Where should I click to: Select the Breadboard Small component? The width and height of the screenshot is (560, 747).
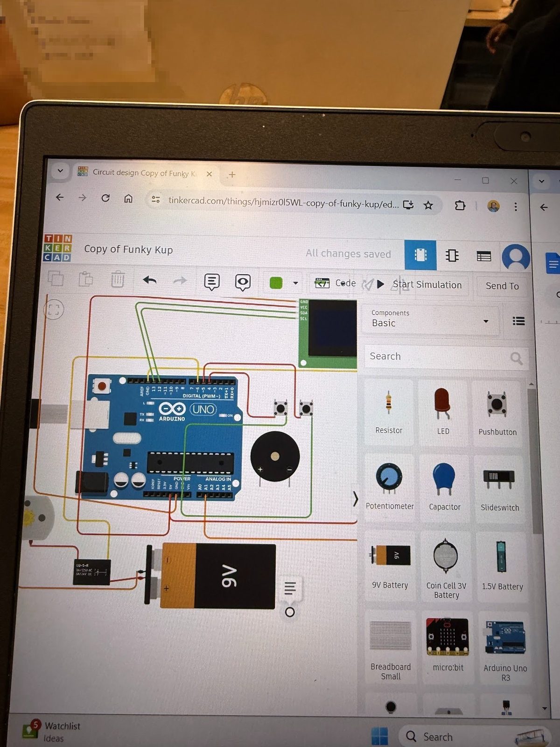tap(391, 648)
